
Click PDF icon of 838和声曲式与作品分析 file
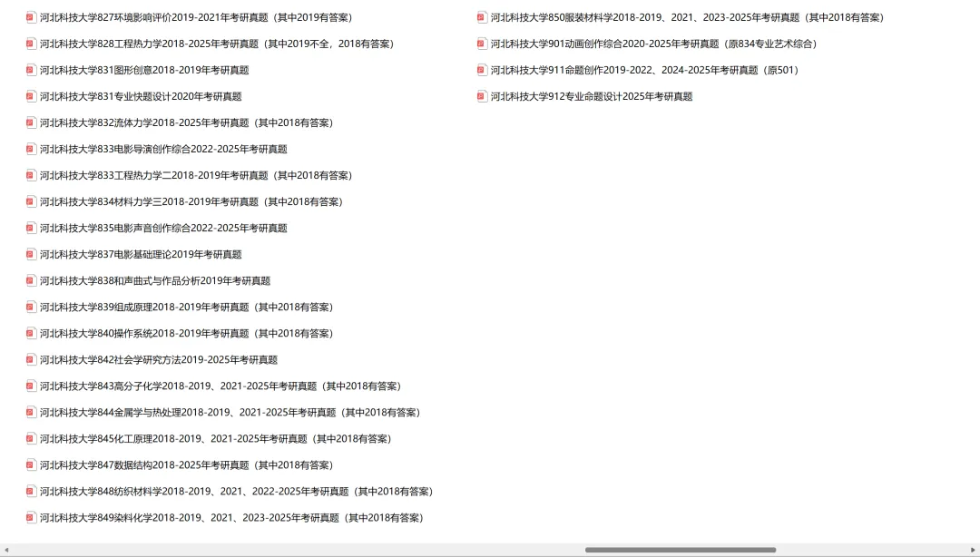click(x=31, y=280)
